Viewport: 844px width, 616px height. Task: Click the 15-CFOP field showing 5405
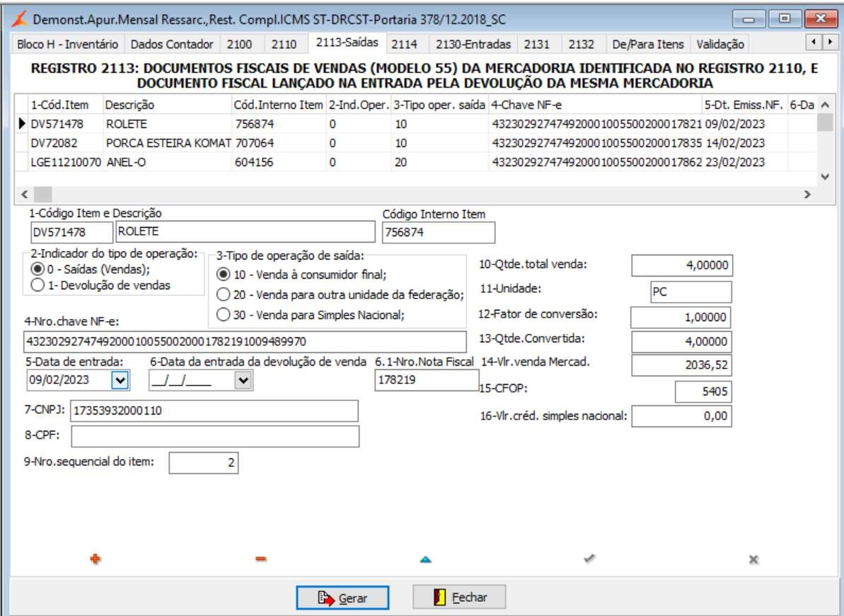point(703,392)
